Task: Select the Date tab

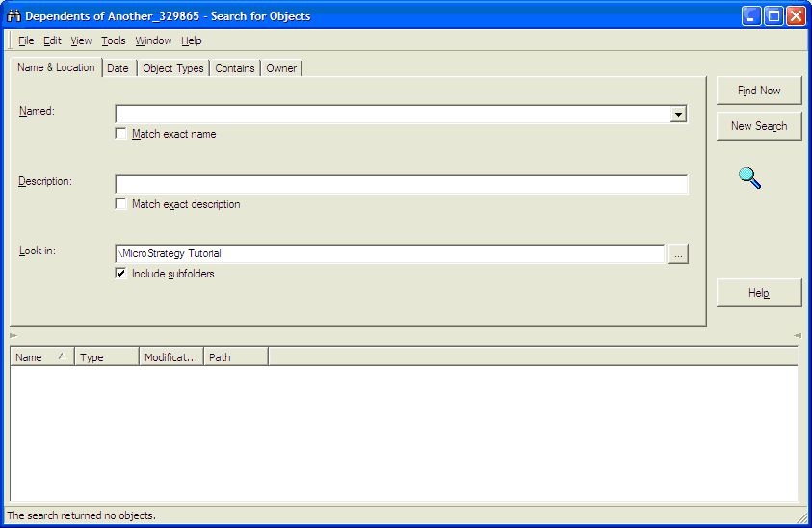Action: (118, 68)
